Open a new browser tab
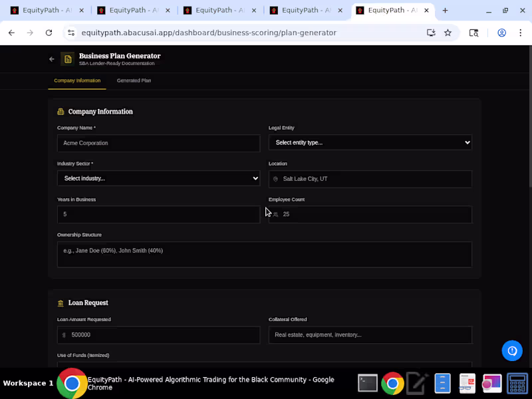This screenshot has height=399, width=532. click(445, 11)
